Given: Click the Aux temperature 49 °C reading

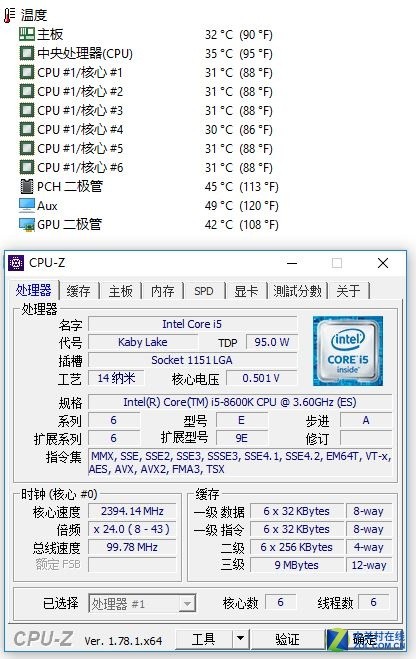Looking at the screenshot, I should [x=242, y=206].
